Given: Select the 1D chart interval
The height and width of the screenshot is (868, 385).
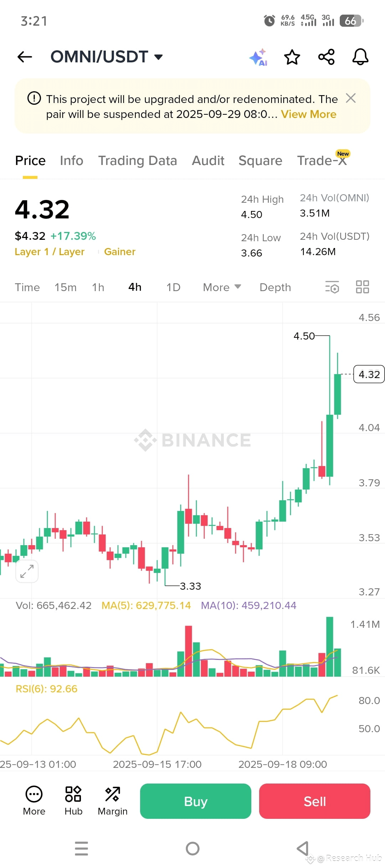Looking at the screenshot, I should click(173, 287).
